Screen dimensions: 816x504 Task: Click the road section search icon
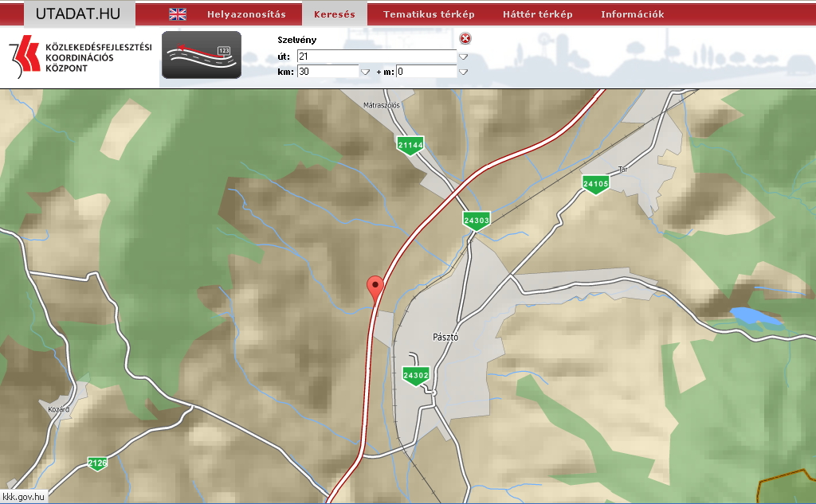click(202, 55)
